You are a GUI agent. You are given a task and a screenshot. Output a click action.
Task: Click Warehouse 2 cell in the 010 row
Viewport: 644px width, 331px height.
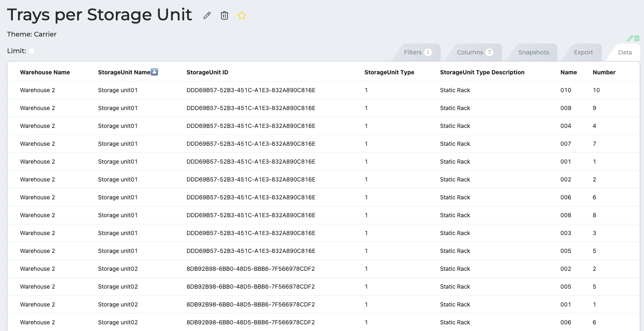[37, 90]
